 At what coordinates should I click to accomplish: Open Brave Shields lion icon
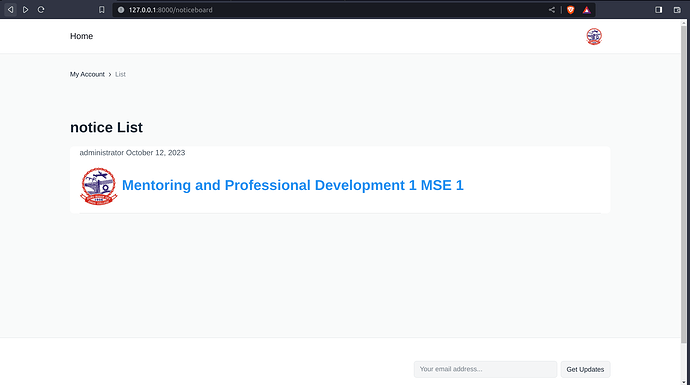click(571, 10)
